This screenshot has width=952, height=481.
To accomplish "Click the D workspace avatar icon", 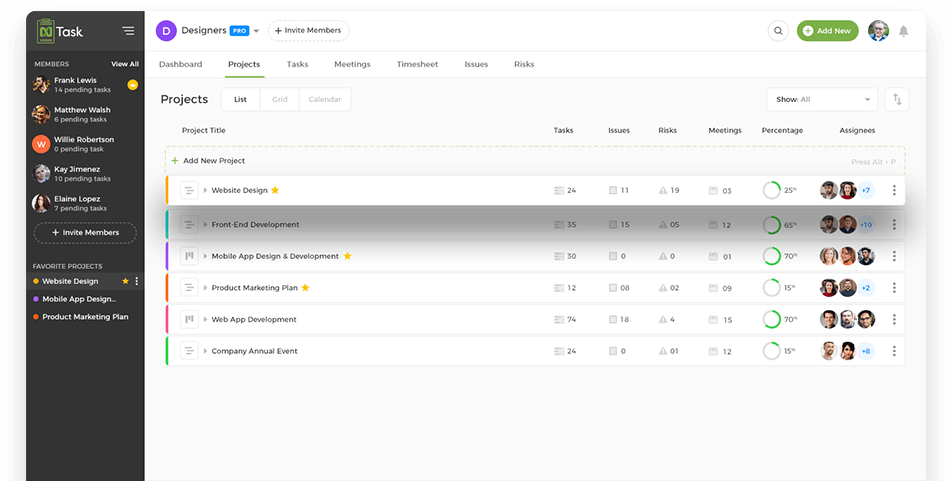I will tap(166, 30).
